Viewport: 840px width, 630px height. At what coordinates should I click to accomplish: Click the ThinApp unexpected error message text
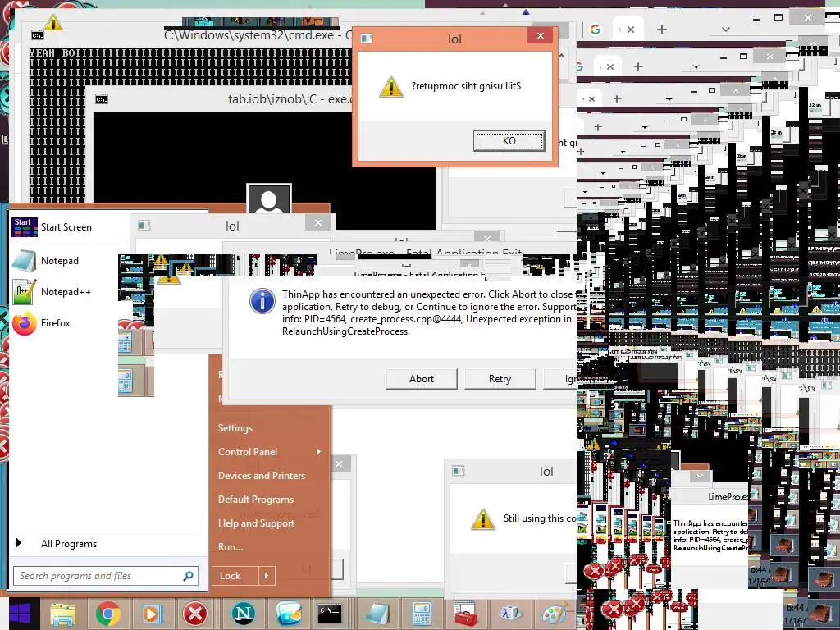428,313
